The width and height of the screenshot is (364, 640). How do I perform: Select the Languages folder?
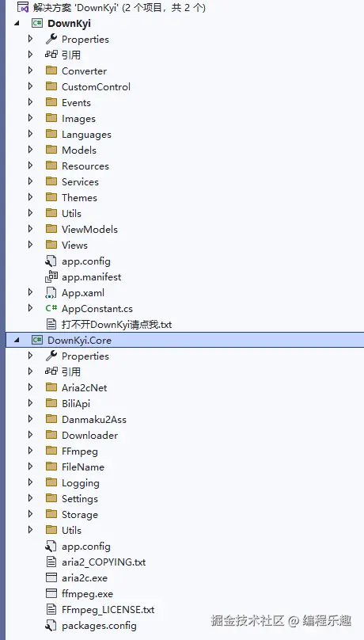coord(86,135)
